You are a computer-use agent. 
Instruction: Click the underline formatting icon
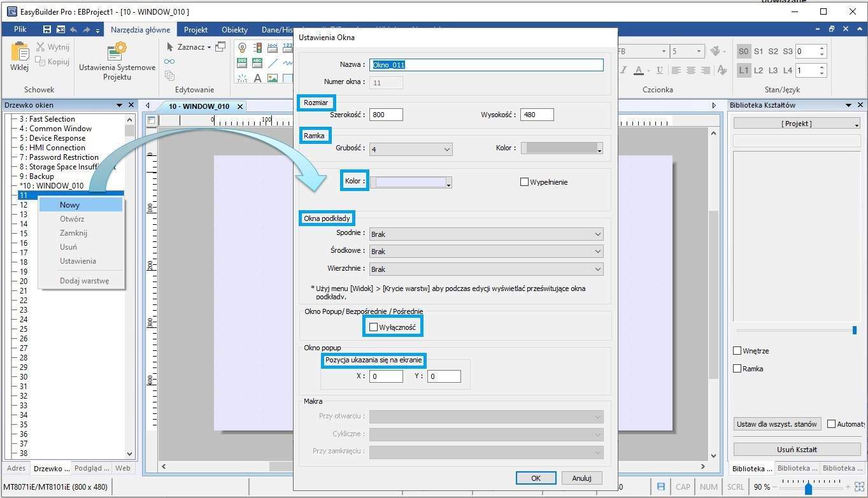point(659,70)
